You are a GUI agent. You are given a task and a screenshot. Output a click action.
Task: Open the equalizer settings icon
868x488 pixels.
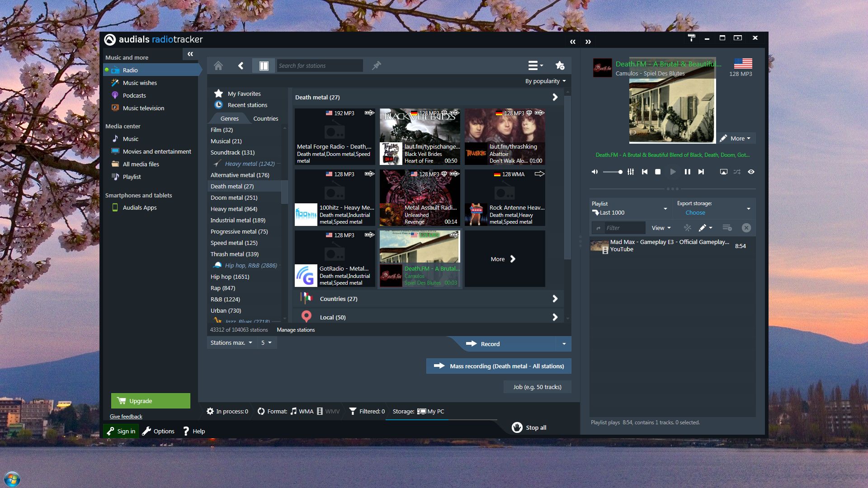click(x=631, y=172)
